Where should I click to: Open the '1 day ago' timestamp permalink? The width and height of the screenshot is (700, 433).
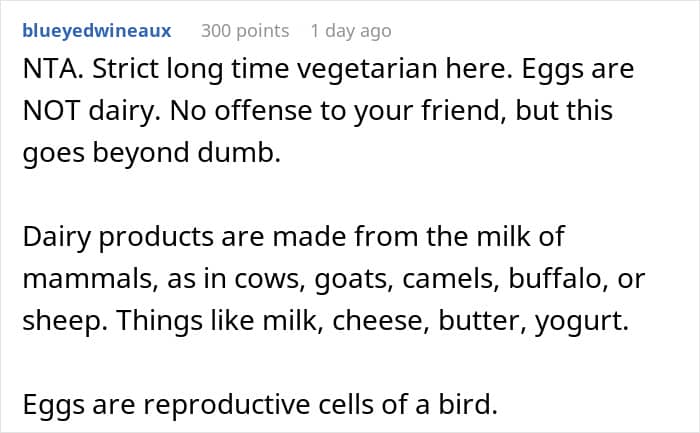pyautogui.click(x=350, y=31)
